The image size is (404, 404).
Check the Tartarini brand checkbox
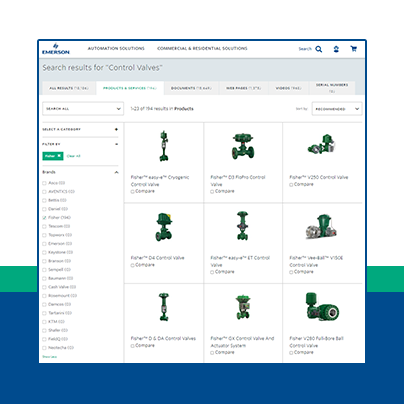click(x=44, y=313)
